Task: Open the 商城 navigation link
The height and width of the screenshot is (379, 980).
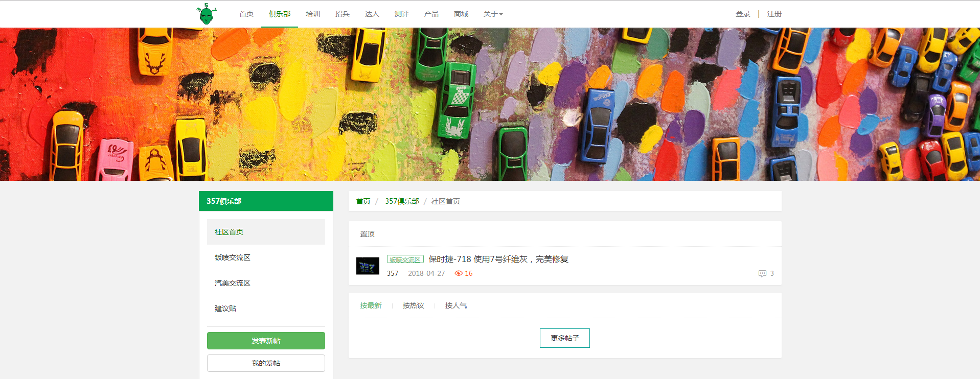Action: click(x=461, y=14)
